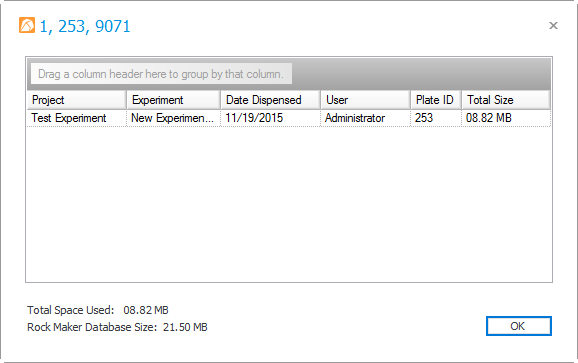Screen dimensions: 578x363
Task: Close the dialog with the X icon
Action: (553, 26)
